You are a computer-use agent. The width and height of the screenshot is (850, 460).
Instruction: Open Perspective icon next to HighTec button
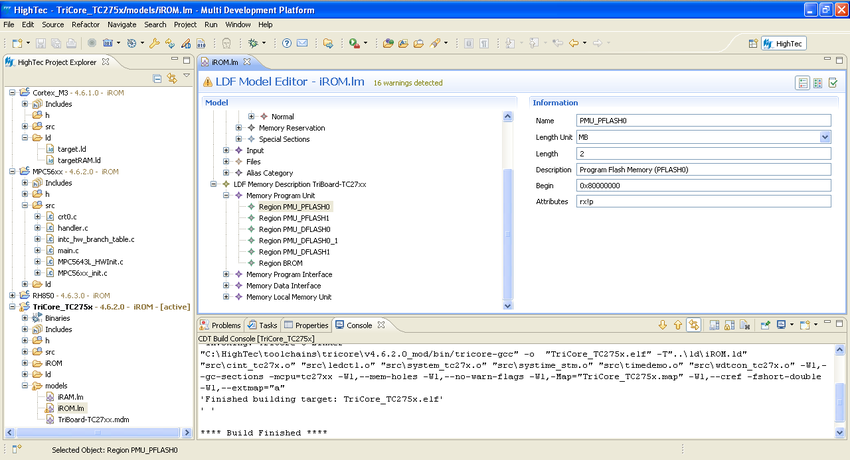[x=752, y=44]
